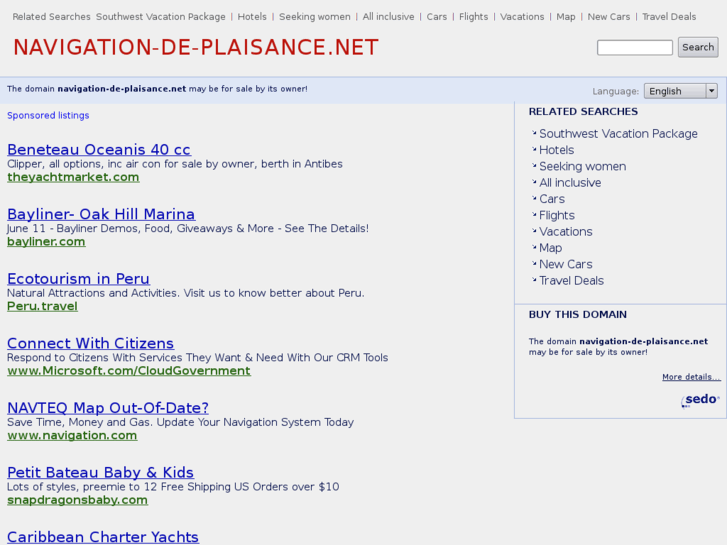Select All inclusive in the top bar
The image size is (727, 545).
coord(388,17)
